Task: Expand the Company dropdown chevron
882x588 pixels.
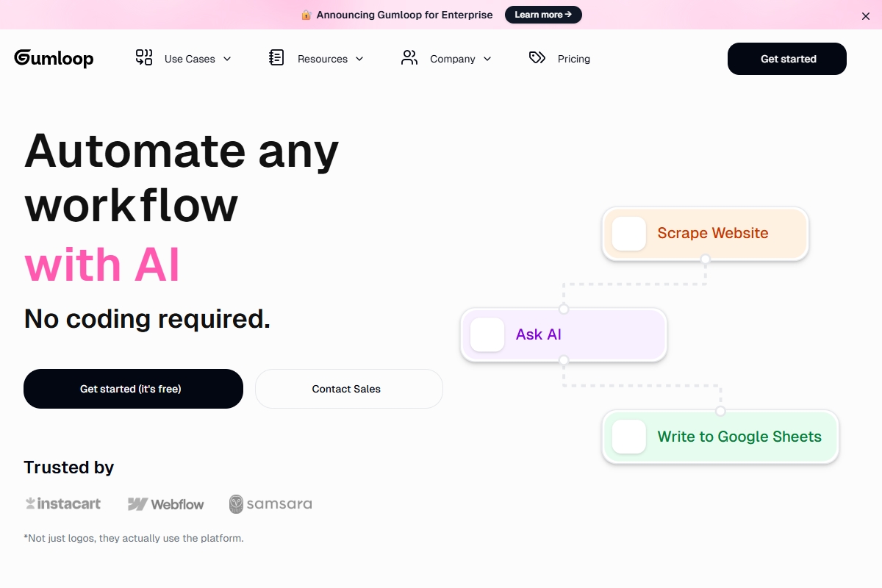Action: coord(487,59)
